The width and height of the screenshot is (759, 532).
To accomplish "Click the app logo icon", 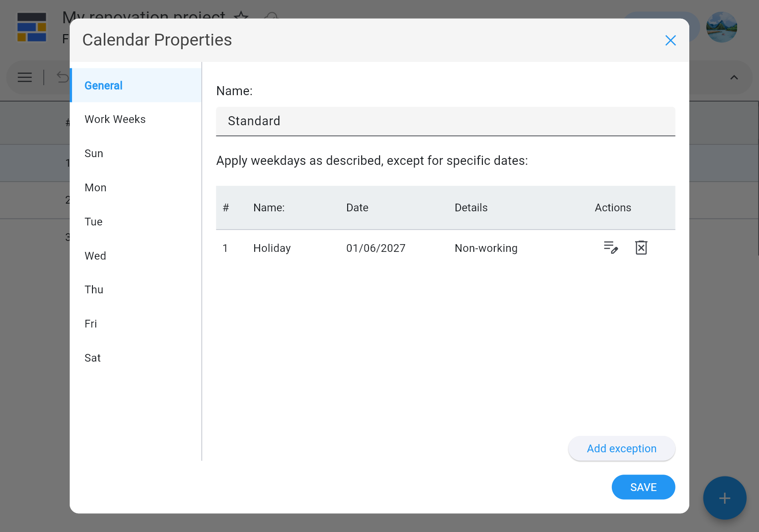I will tap(31, 27).
